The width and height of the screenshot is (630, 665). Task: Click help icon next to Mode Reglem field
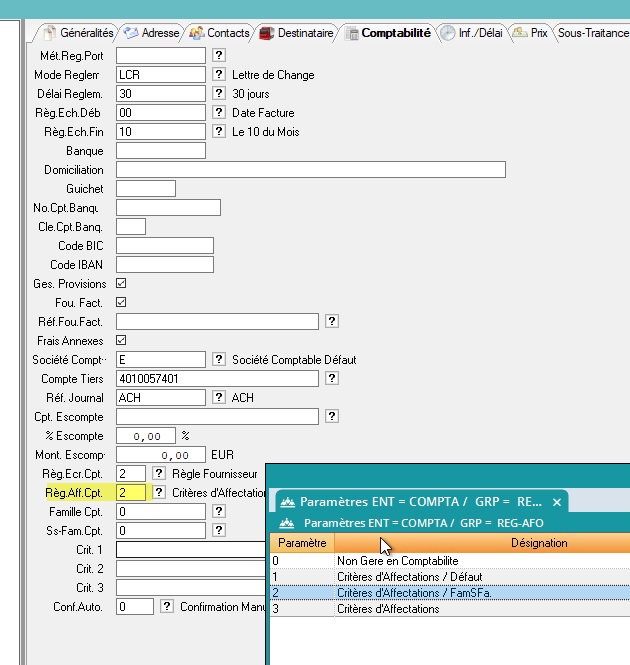219,75
